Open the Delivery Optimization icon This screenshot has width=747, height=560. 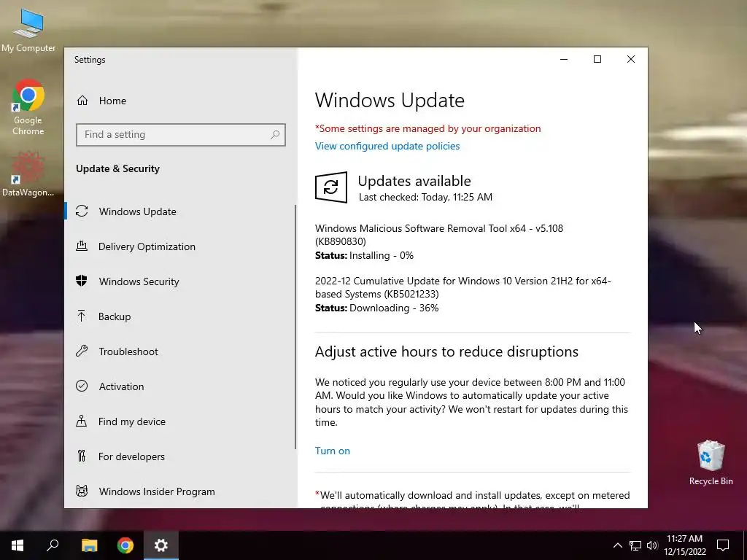(x=82, y=246)
